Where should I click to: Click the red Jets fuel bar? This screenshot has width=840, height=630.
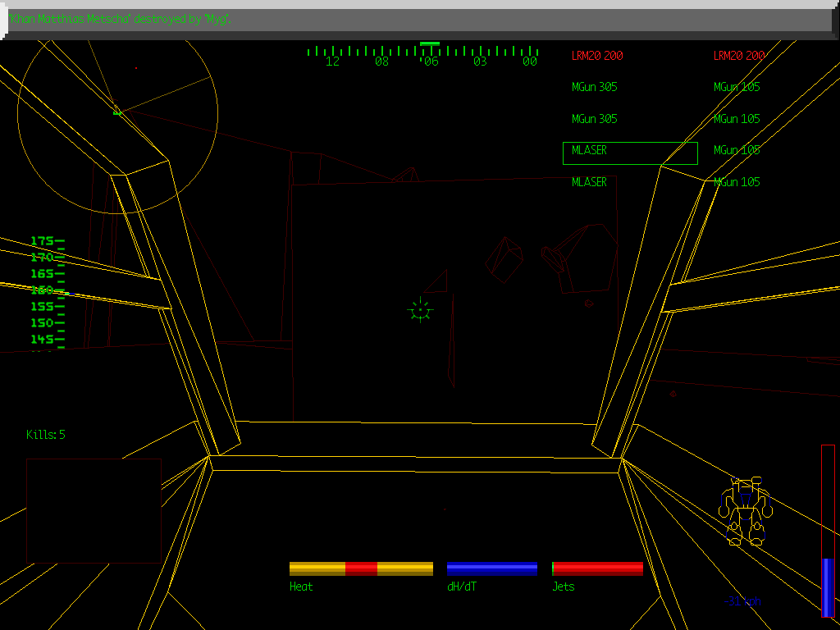pos(597,568)
